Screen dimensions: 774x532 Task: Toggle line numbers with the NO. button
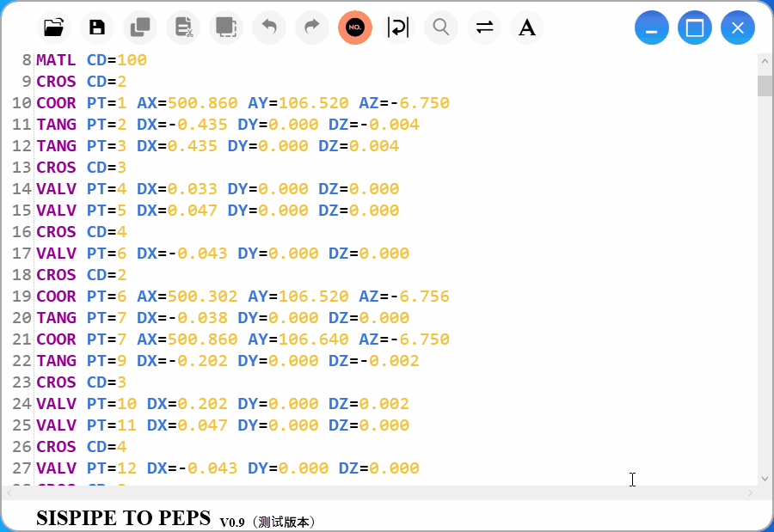pyautogui.click(x=355, y=28)
